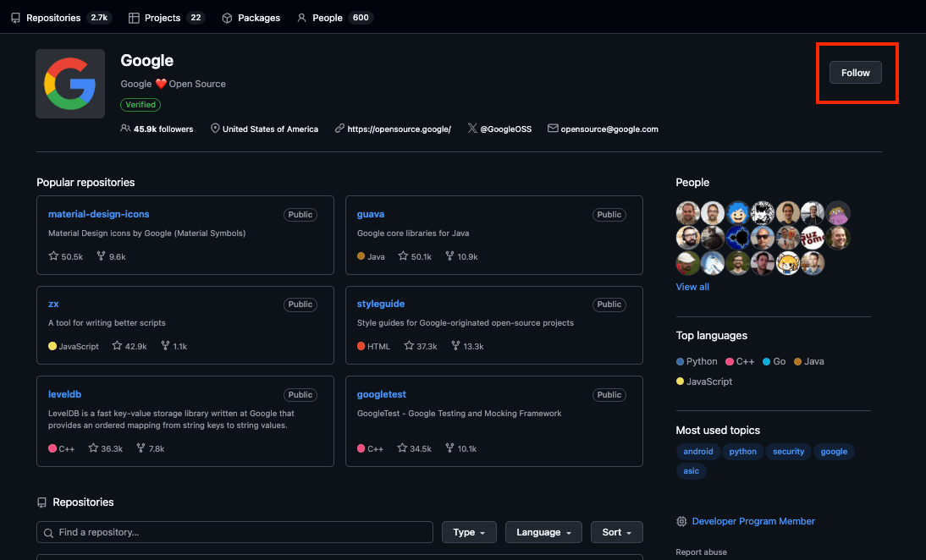The width and height of the screenshot is (926, 560).
Task: Click zx's fork icon with 1.1k
Action: 165,346
